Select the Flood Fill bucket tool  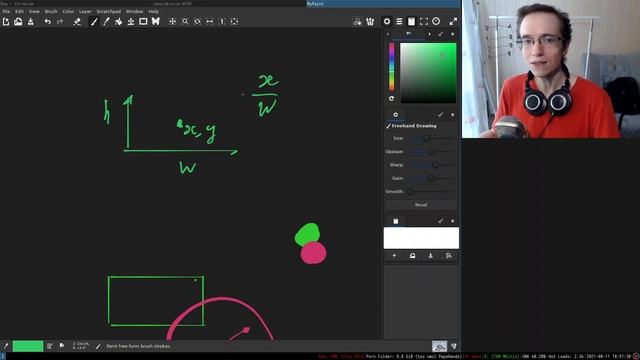tap(118, 22)
